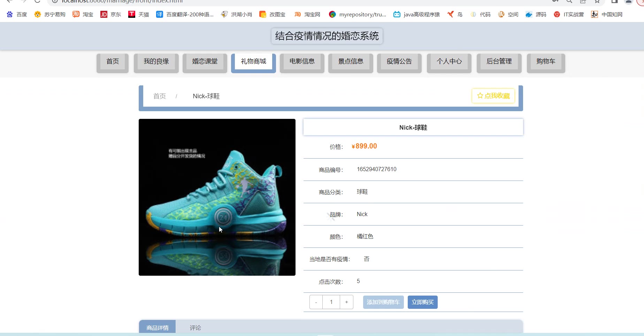Select the 礼物商城 navigation tab
The image size is (644, 336).
pyautogui.click(x=253, y=63)
